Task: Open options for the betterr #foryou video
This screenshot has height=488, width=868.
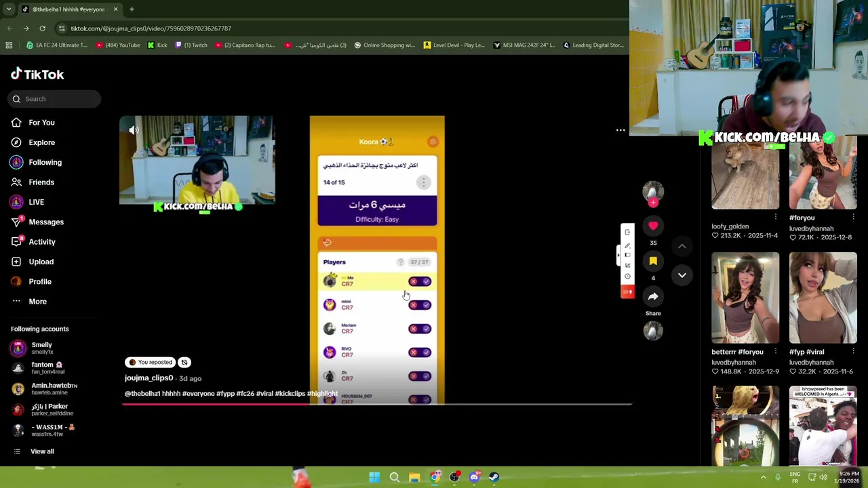Action: coord(776,352)
